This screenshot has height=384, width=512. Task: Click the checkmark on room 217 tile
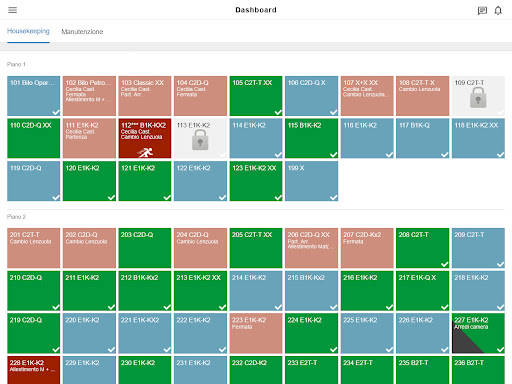pyautogui.click(x=445, y=307)
